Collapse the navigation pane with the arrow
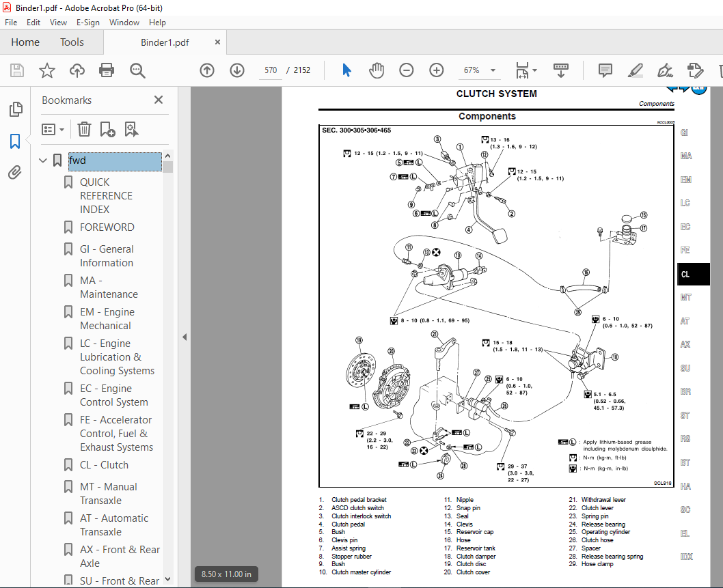This screenshot has width=723, height=588. pyautogui.click(x=185, y=337)
